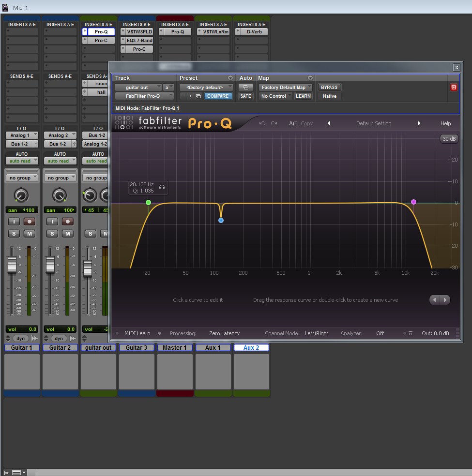Adjust Guitar 1 pan knob
This screenshot has width=472, height=476.
[21, 195]
